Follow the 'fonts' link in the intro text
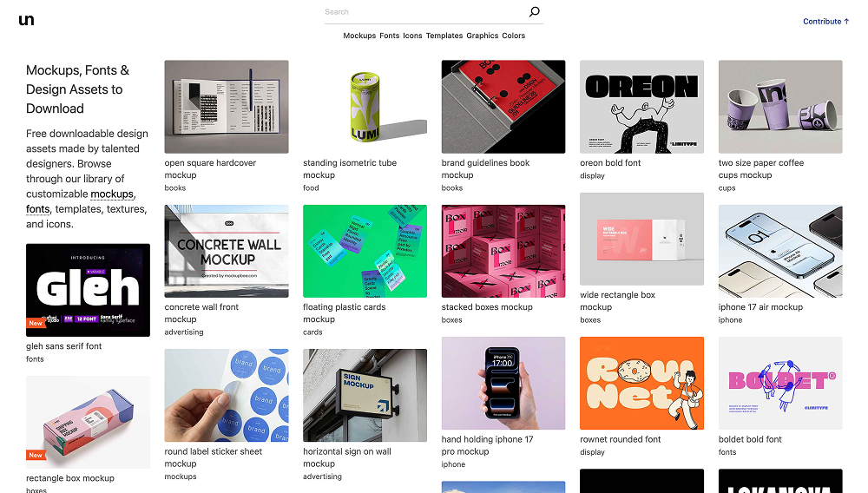The height and width of the screenshot is (493, 868). 37,209
